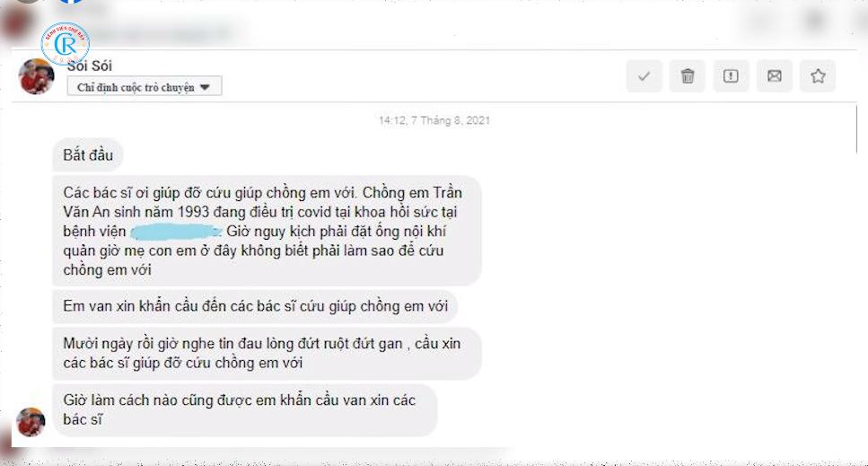
Task: Click the conversation scrollbar on right edge
Action: coord(857,129)
